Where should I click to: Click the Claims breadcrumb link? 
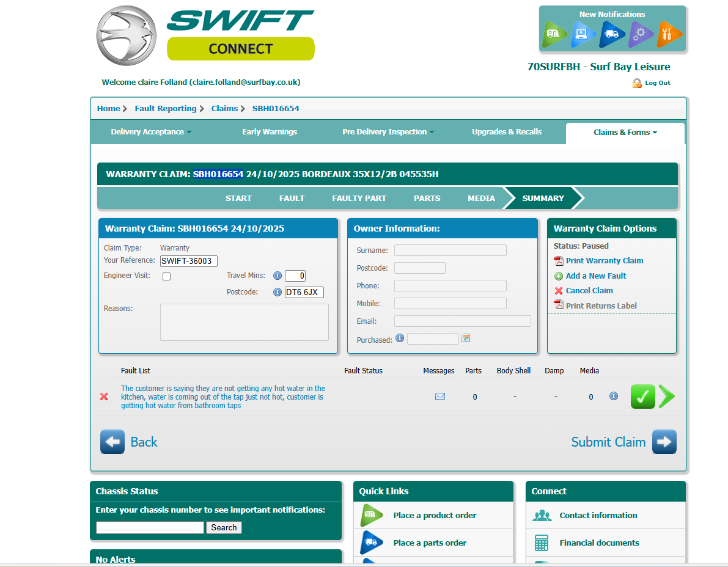(x=225, y=109)
